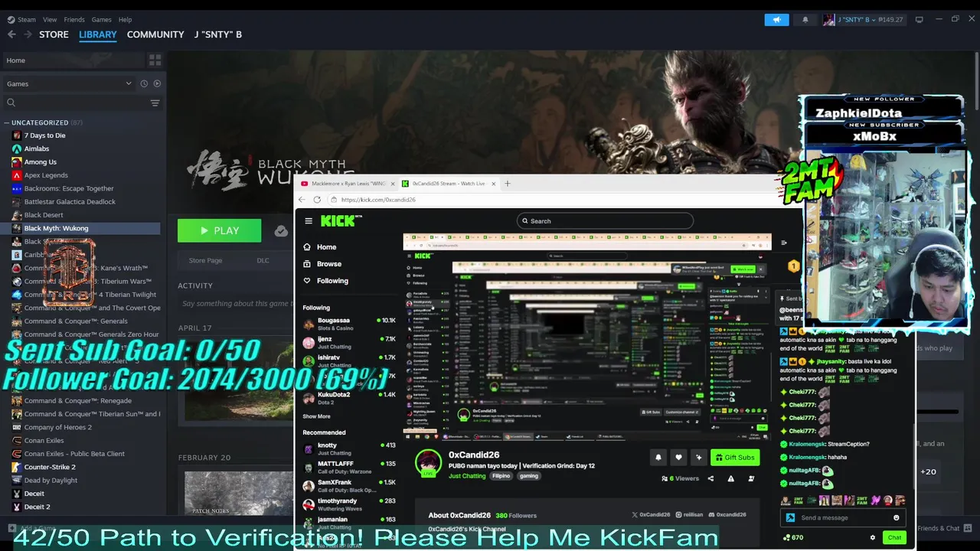Viewport: 980px width, 551px height.
Task: Open Following in Kick sidebar
Action: point(332,281)
